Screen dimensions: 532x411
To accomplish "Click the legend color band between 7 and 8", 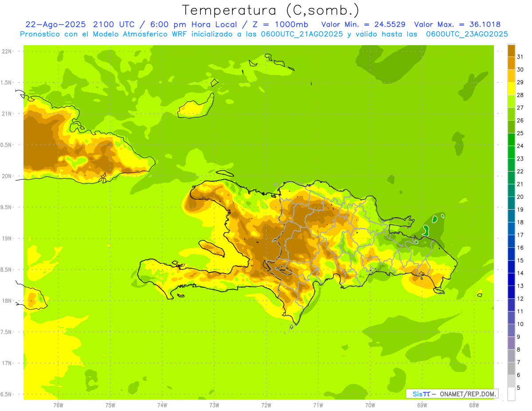I will coord(511,356).
